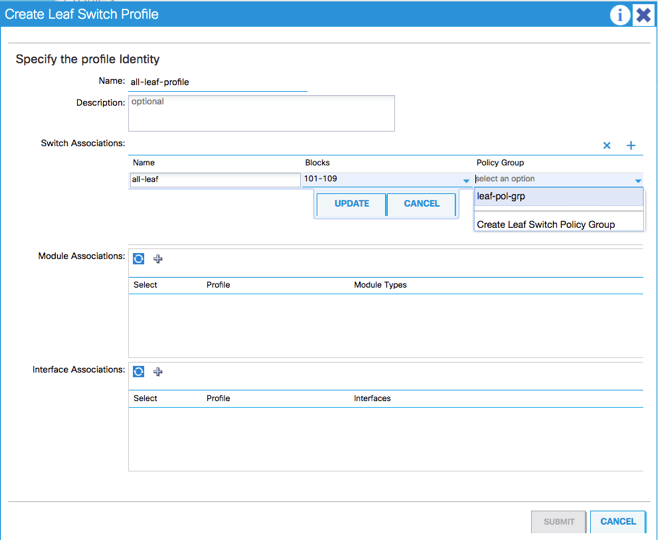Add a new interface association
Screen dimensions: 658x540
tap(158, 372)
